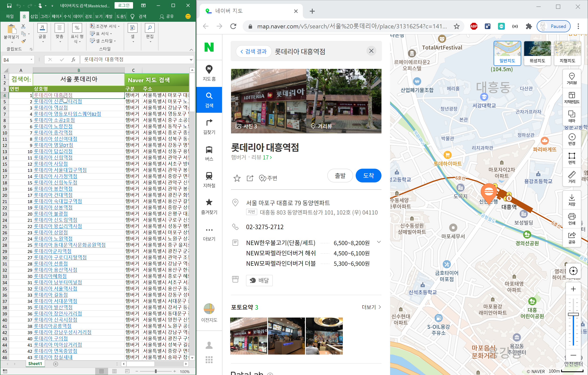The height and width of the screenshot is (375, 588).
Task: Save place with the star outline icon
Action: [237, 178]
